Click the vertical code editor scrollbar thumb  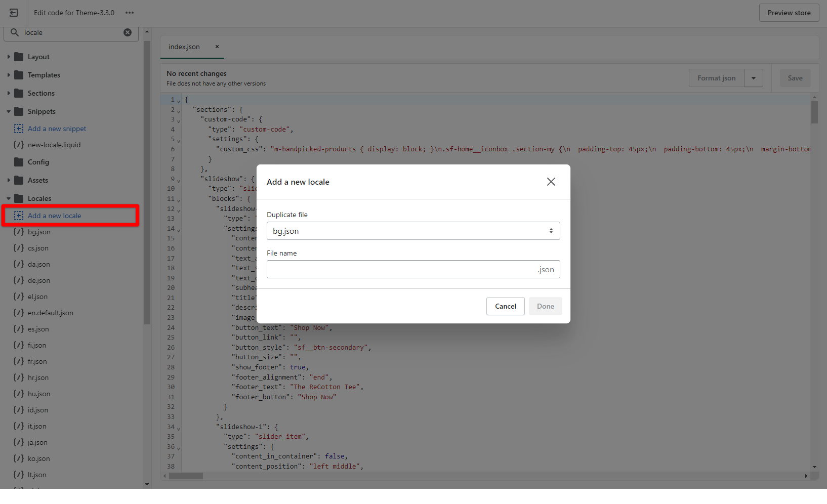[x=814, y=112]
